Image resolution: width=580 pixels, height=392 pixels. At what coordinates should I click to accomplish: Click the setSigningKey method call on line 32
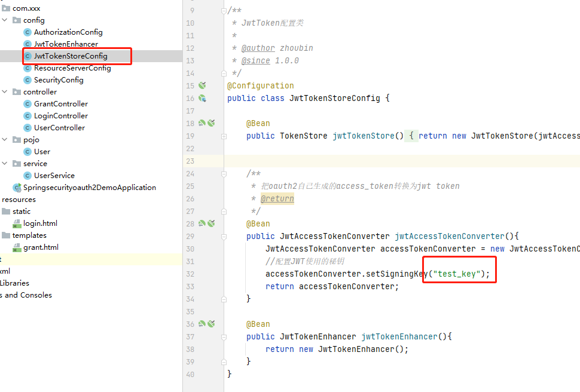(x=397, y=274)
